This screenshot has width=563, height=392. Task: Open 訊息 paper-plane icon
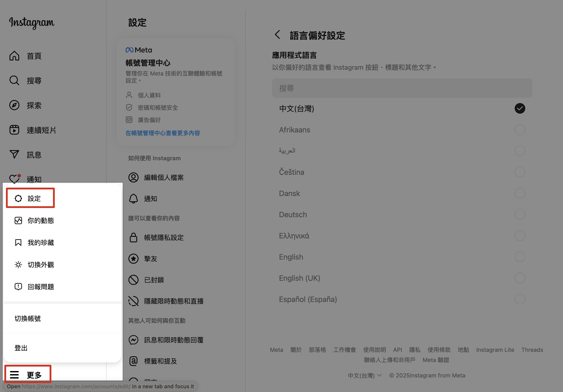(14, 155)
